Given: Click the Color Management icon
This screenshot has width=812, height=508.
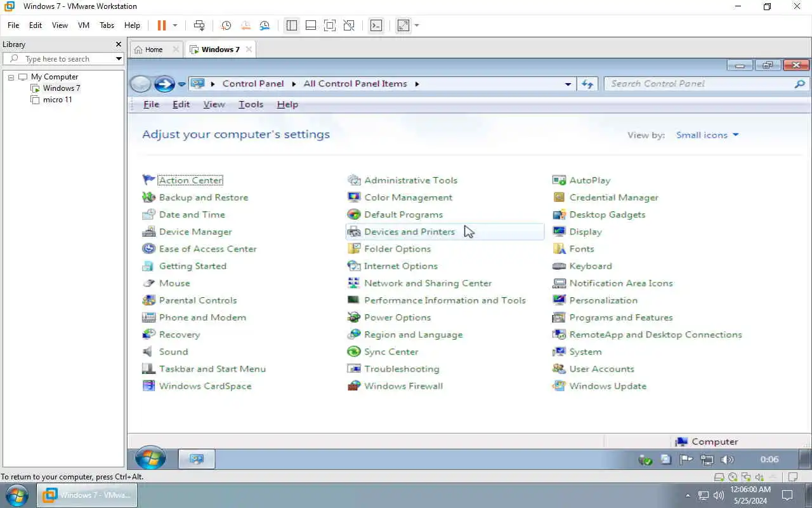Looking at the screenshot, I should click(x=354, y=197).
